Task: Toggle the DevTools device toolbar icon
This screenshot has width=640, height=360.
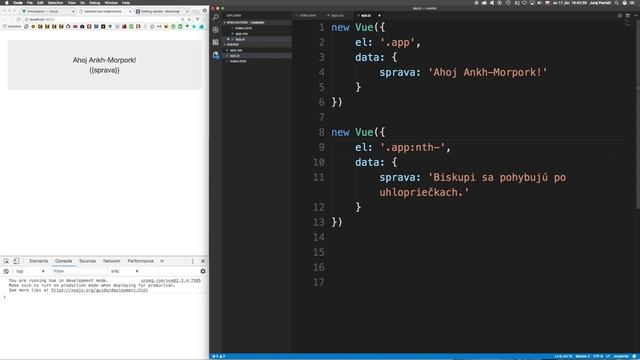Action: (x=16, y=261)
